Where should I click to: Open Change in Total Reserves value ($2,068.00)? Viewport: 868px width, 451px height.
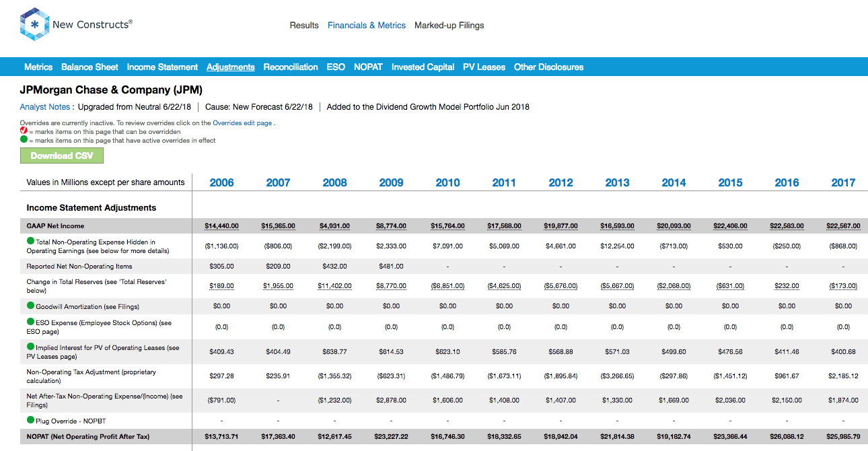click(x=674, y=286)
